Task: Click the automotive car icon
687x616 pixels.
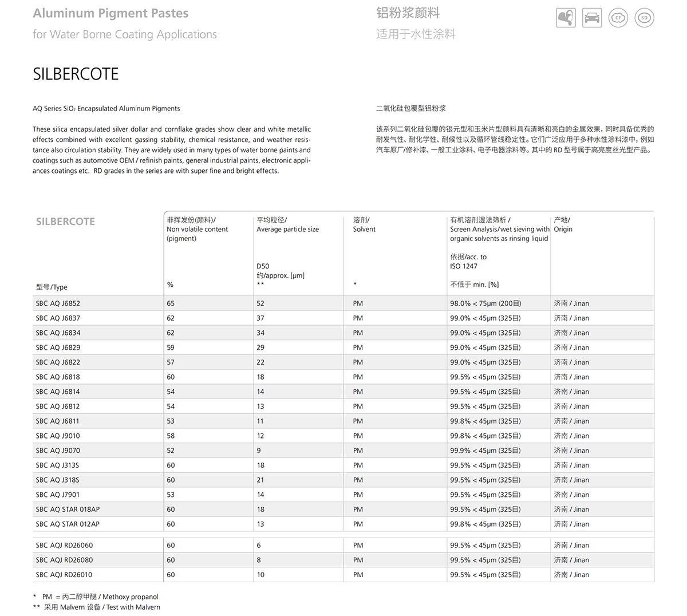Action: pyautogui.click(x=592, y=18)
